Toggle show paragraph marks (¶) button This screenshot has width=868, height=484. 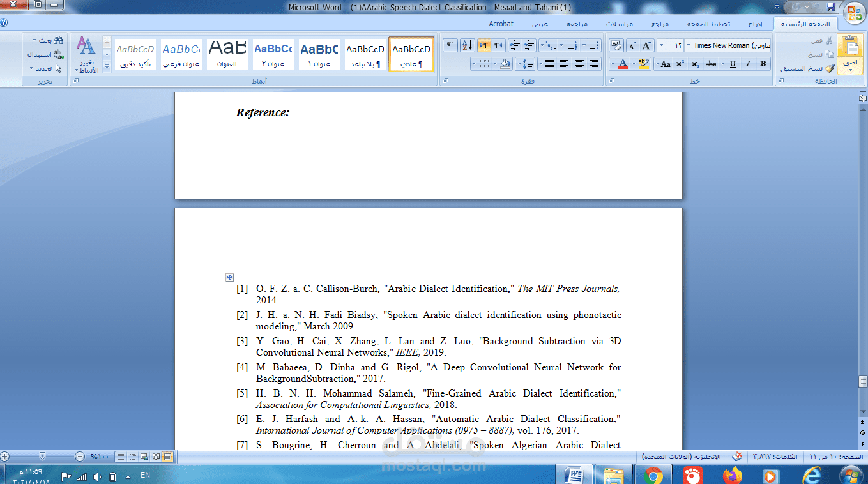tap(450, 45)
